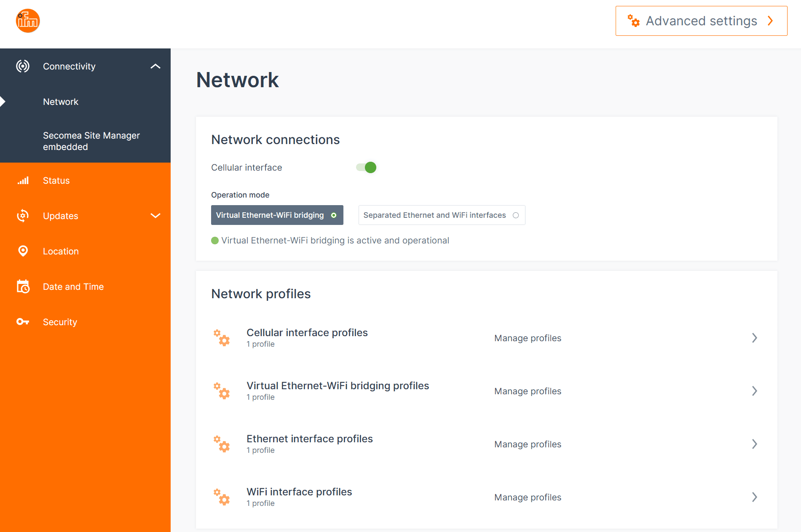This screenshot has width=801, height=532.
Task: Select Separated Ethernet and WiFi interfaces mode
Action: pyautogui.click(x=441, y=215)
